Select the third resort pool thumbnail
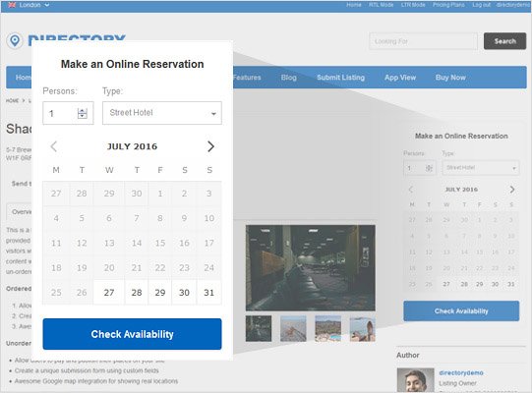This screenshot has width=532, height=393. click(x=327, y=328)
